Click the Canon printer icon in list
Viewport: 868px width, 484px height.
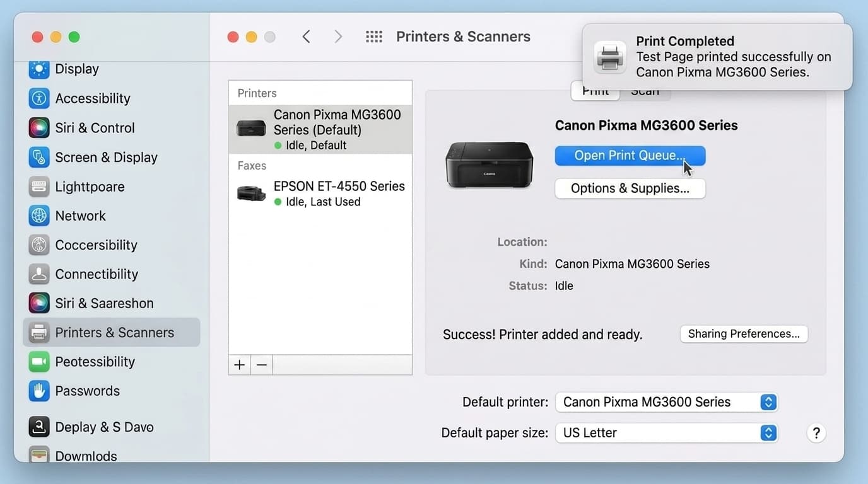[251, 129]
